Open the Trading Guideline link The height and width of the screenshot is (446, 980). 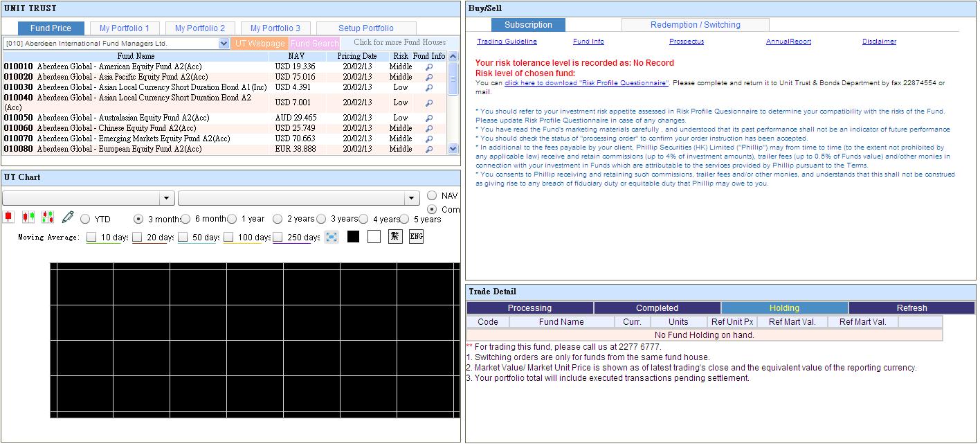507,42
